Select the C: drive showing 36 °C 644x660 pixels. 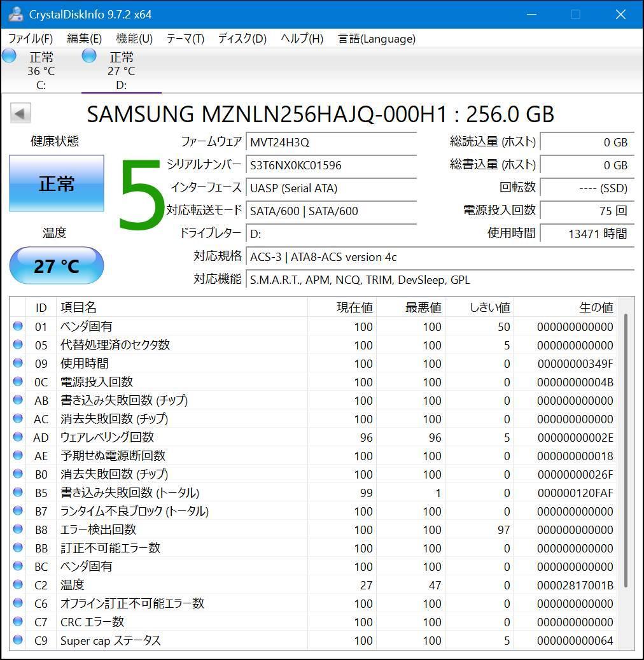click(41, 69)
